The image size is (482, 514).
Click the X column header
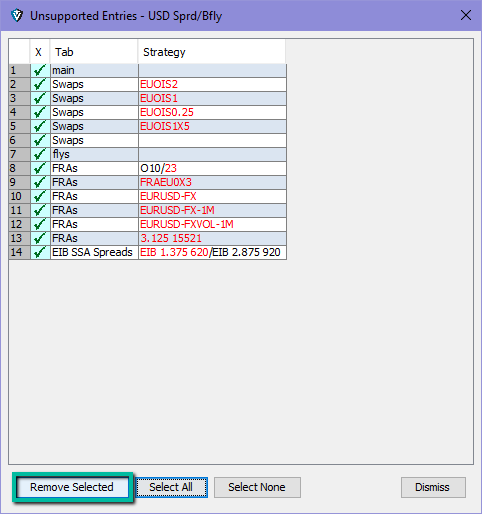(40, 52)
